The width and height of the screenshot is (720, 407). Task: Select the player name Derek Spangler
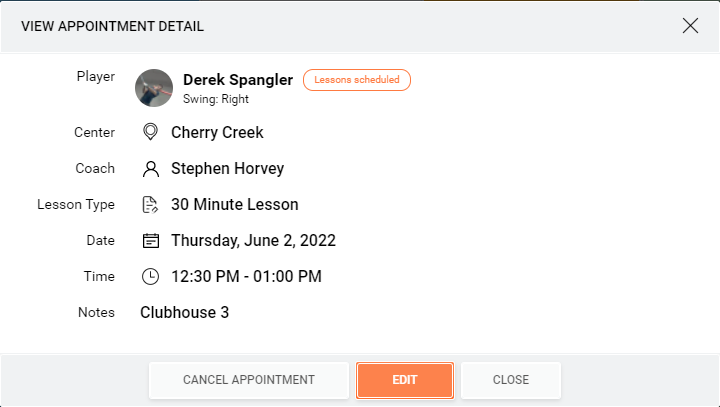(x=238, y=80)
